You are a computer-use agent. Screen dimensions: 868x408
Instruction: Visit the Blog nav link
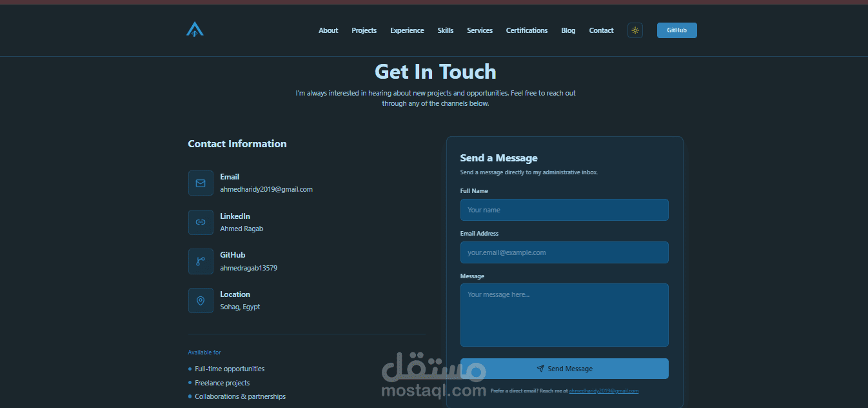(568, 30)
